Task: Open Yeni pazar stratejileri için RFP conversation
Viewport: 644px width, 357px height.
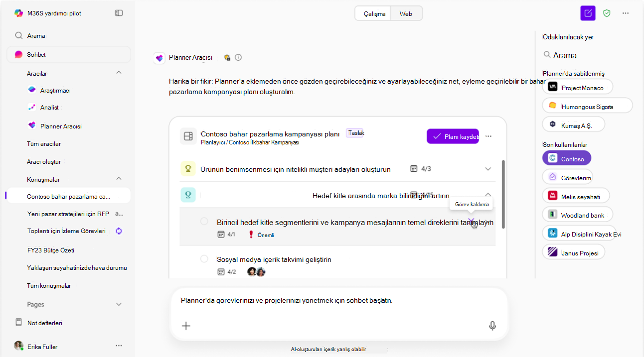Action: point(68,214)
